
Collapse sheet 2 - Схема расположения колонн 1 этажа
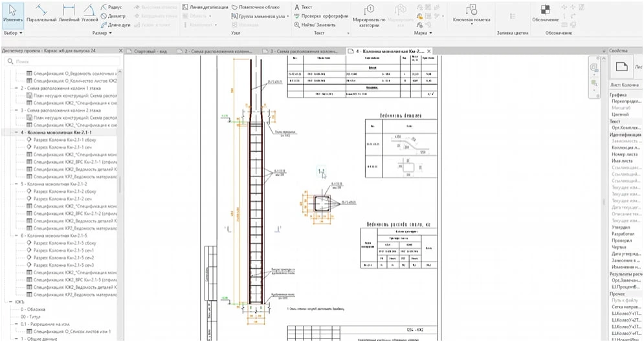coord(16,88)
